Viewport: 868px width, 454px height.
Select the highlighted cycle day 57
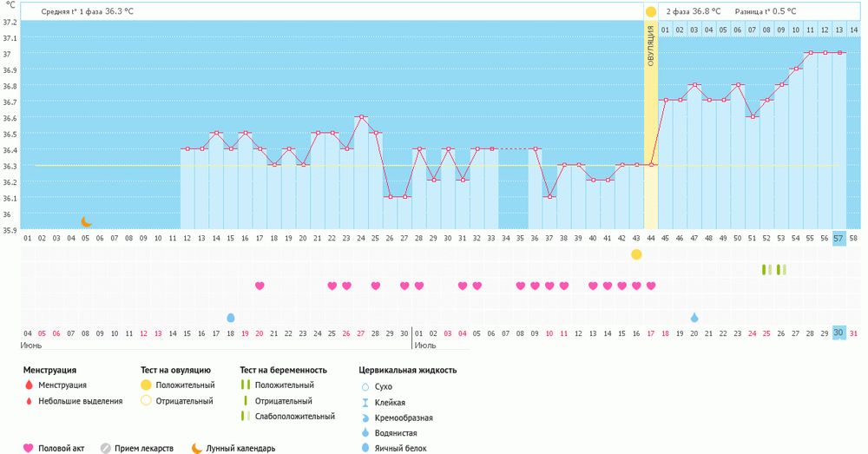[838, 239]
